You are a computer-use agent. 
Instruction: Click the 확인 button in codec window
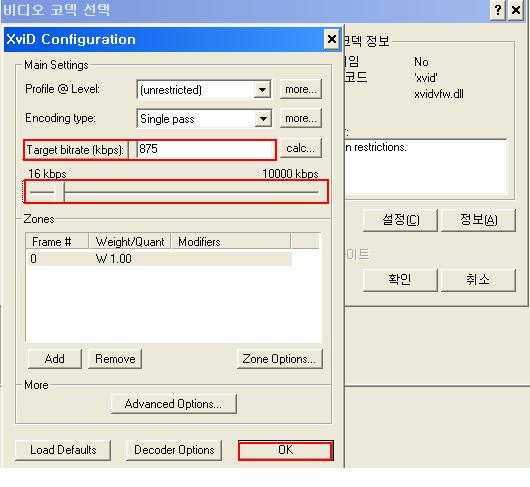click(x=400, y=280)
